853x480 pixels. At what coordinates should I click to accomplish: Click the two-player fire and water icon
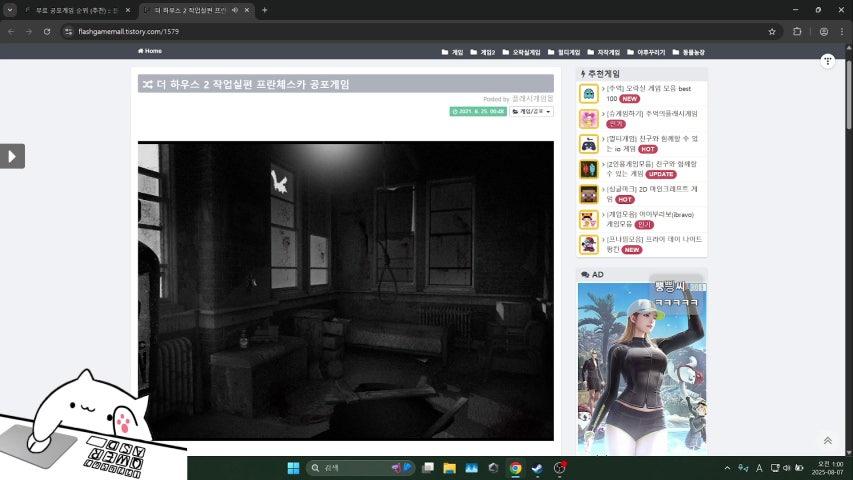(x=589, y=169)
